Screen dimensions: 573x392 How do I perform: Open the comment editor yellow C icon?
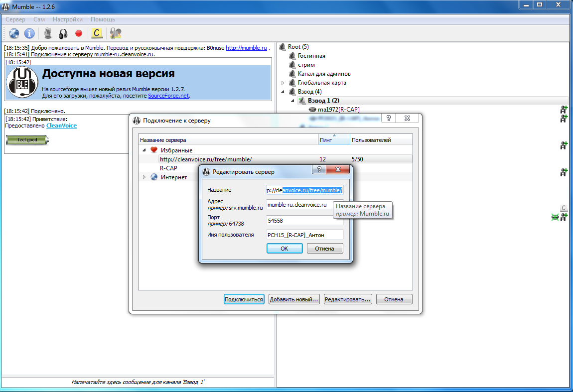(x=97, y=33)
